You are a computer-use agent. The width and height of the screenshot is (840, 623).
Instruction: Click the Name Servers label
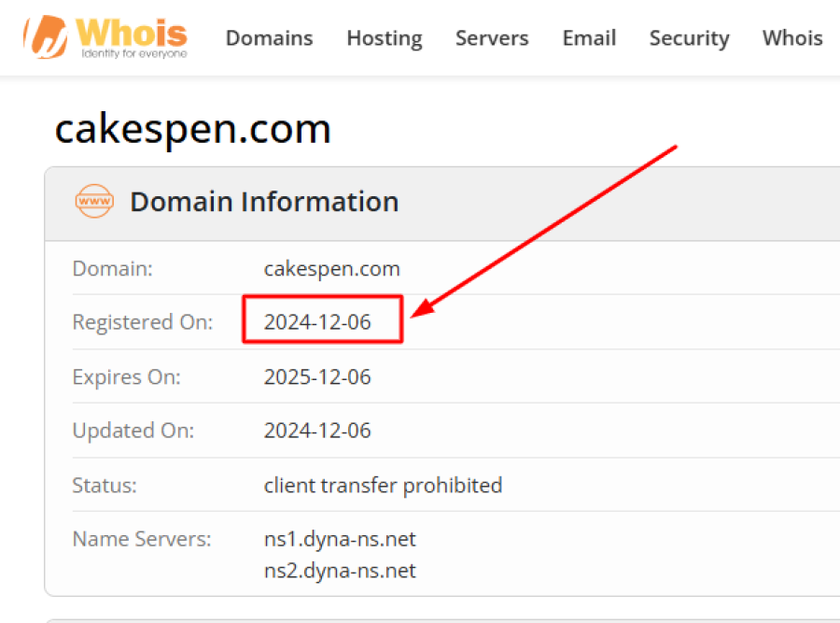[x=142, y=539]
